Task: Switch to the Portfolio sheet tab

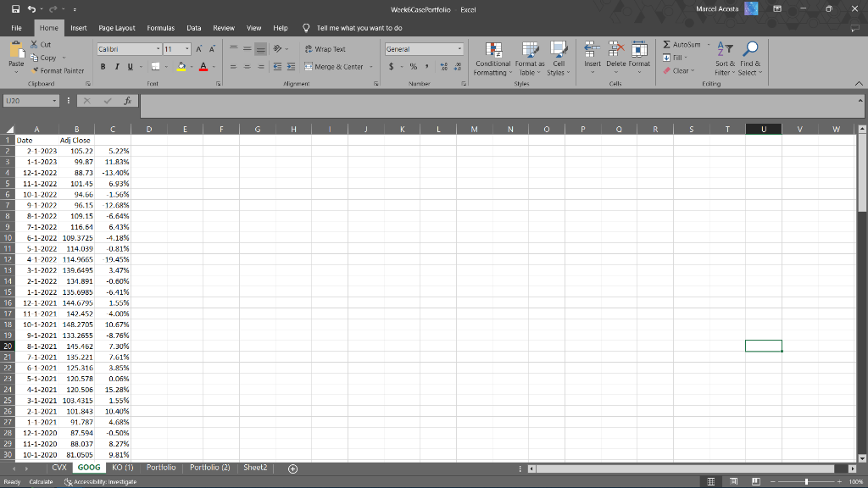Action: pos(161,468)
